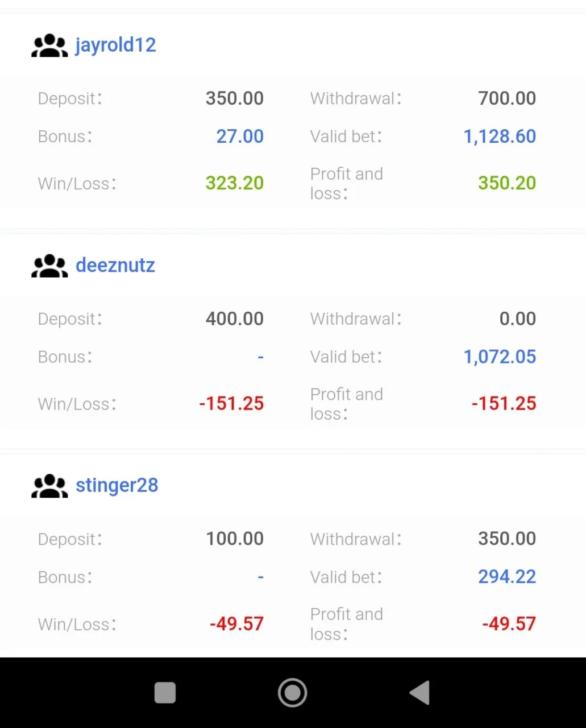This screenshot has height=728, width=586.
Task: Select deeznutz's valid bet amount 1,072.05
Action: 500,357
